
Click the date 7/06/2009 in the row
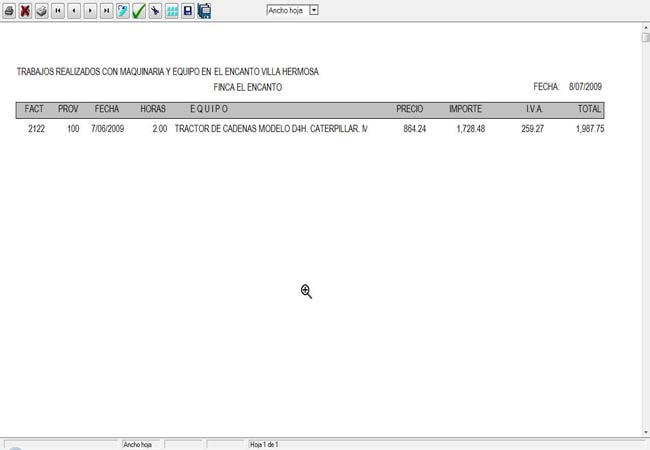click(108, 129)
